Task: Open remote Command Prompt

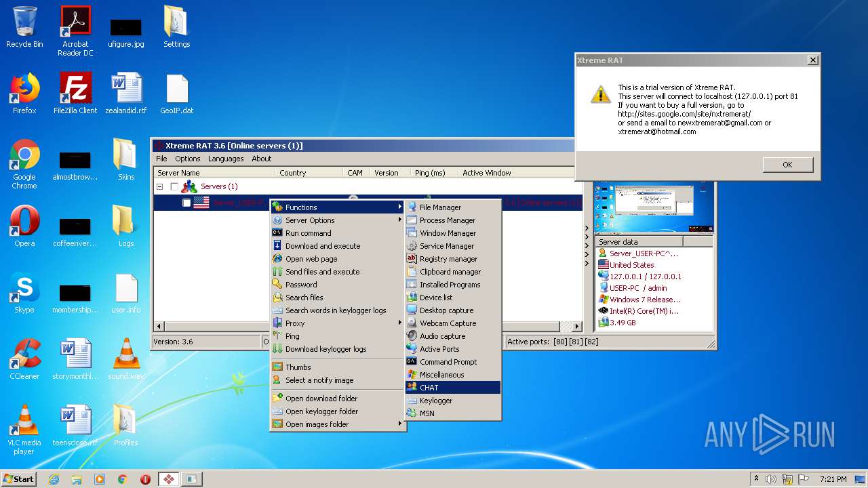Action: tap(453, 362)
